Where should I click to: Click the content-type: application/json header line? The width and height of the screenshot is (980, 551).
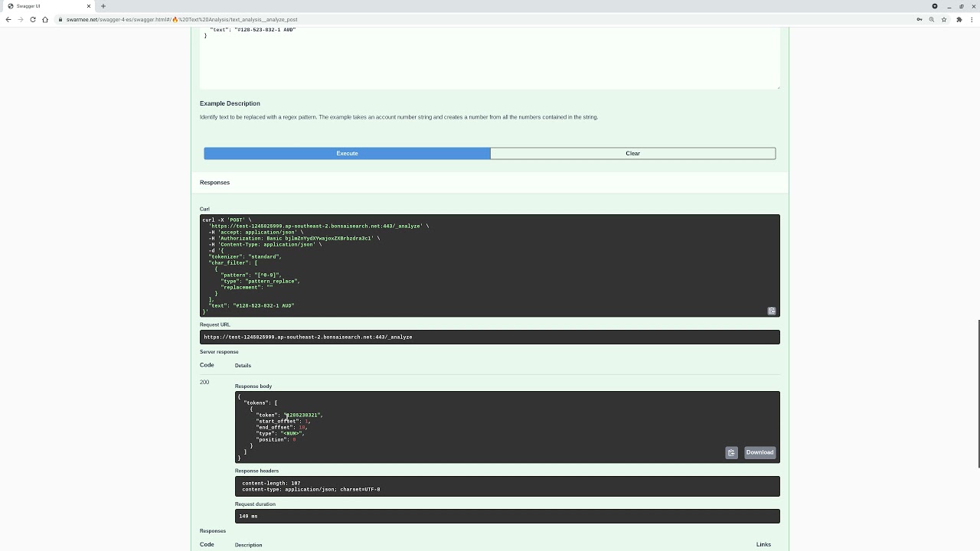pos(311,489)
